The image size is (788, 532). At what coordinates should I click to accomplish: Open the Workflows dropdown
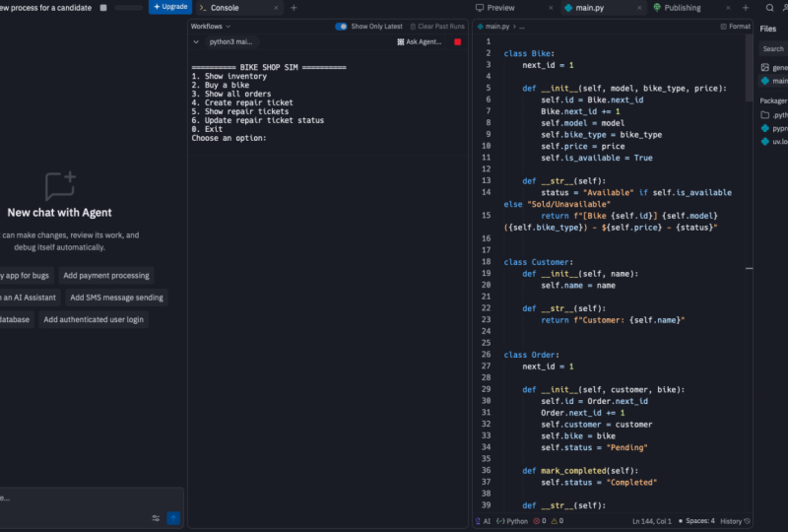click(x=211, y=27)
